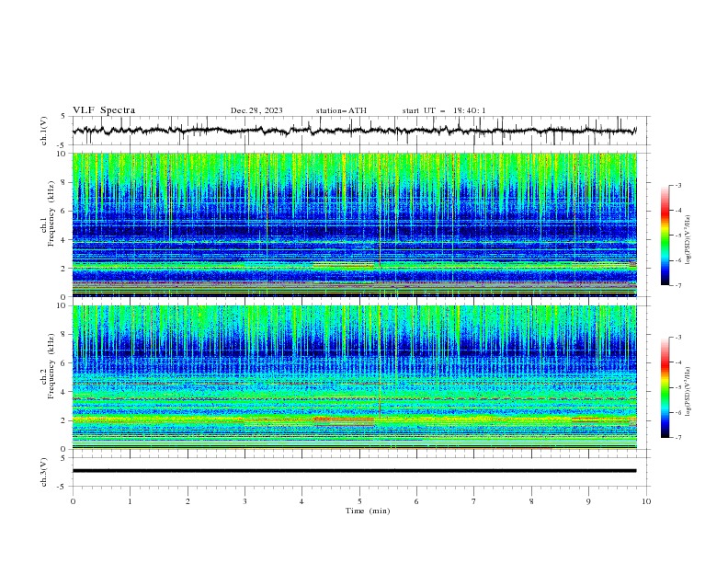This screenshot has height=563, width=728.
Task: Click the "-5" tick on ch.3(V) axis
Action: tap(62, 487)
